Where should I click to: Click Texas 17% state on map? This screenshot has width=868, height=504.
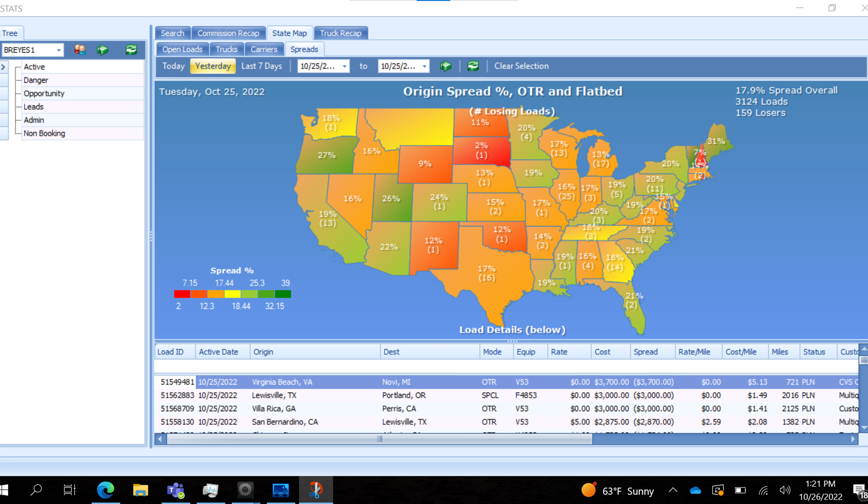coord(487,273)
